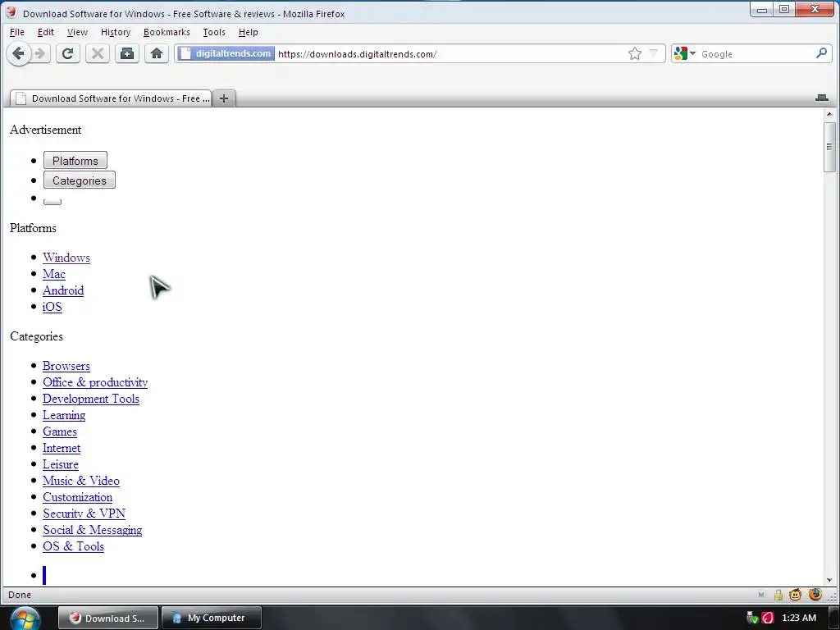The image size is (840, 630).
Task: Open the iOS platform link
Action: [52, 307]
